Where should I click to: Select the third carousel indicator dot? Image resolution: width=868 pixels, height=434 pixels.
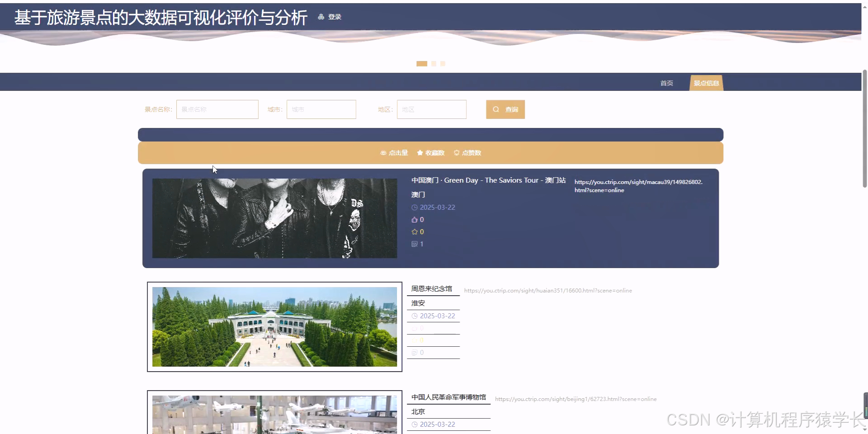(443, 64)
